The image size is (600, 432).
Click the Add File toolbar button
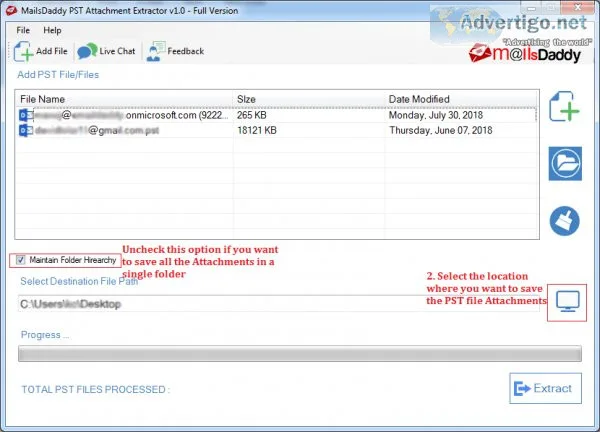click(40, 51)
